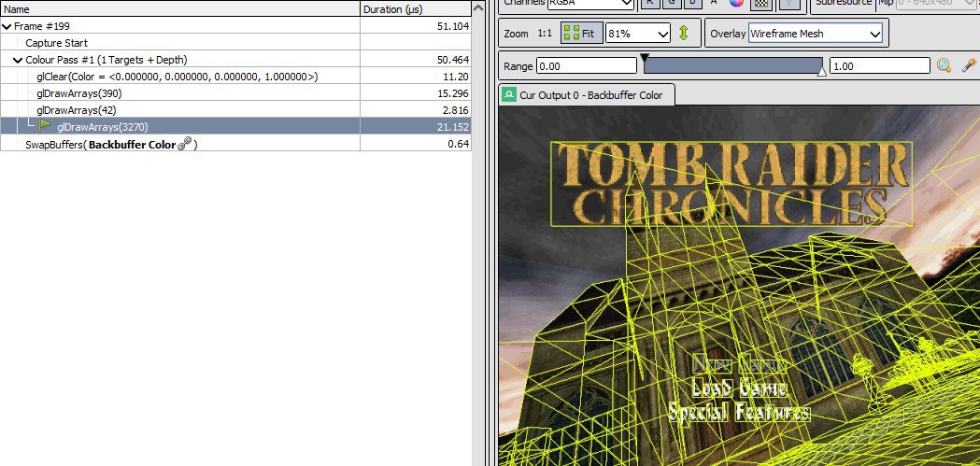Select the Capture Start event row
The height and width of the screenshot is (466, 980).
[x=235, y=43]
